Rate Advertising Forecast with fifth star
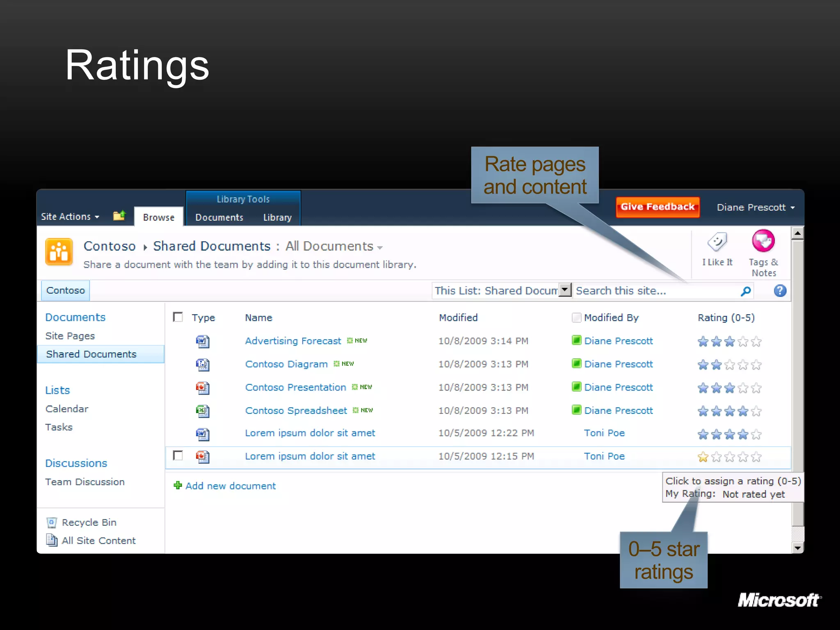 tap(756, 342)
